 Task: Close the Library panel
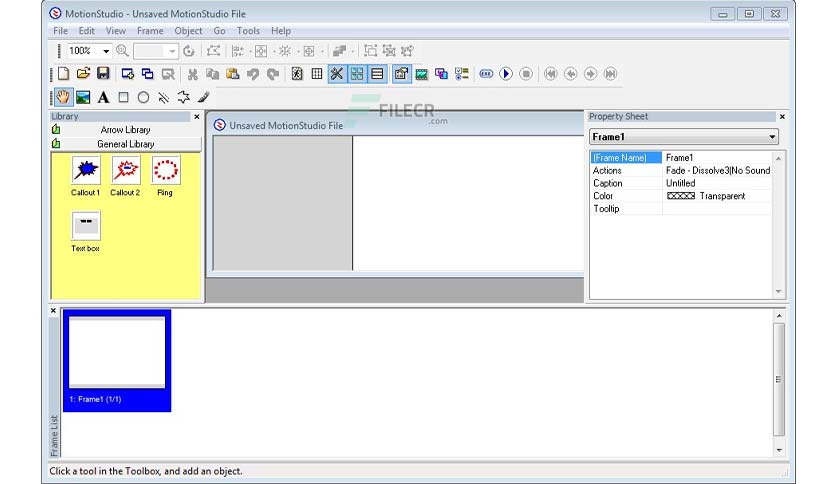pos(197,116)
